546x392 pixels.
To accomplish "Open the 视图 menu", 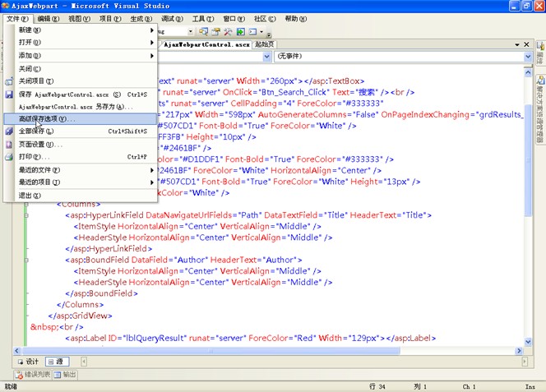I will 79,19.
